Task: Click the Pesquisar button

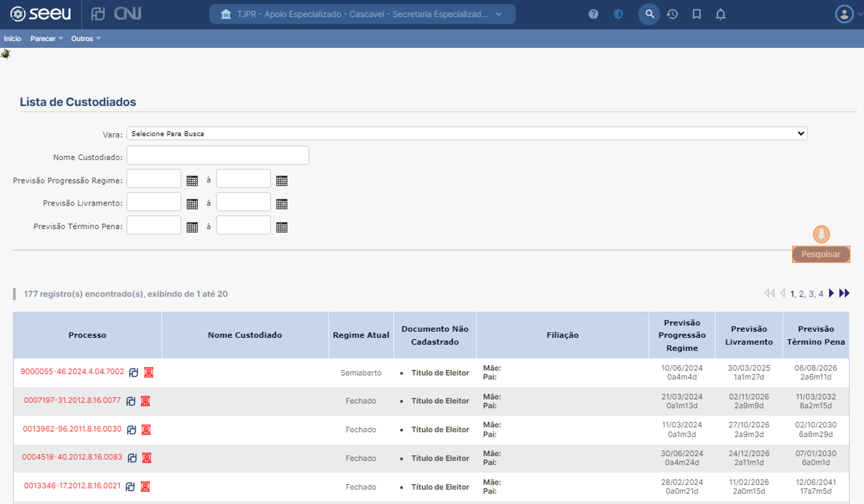Action: click(821, 254)
